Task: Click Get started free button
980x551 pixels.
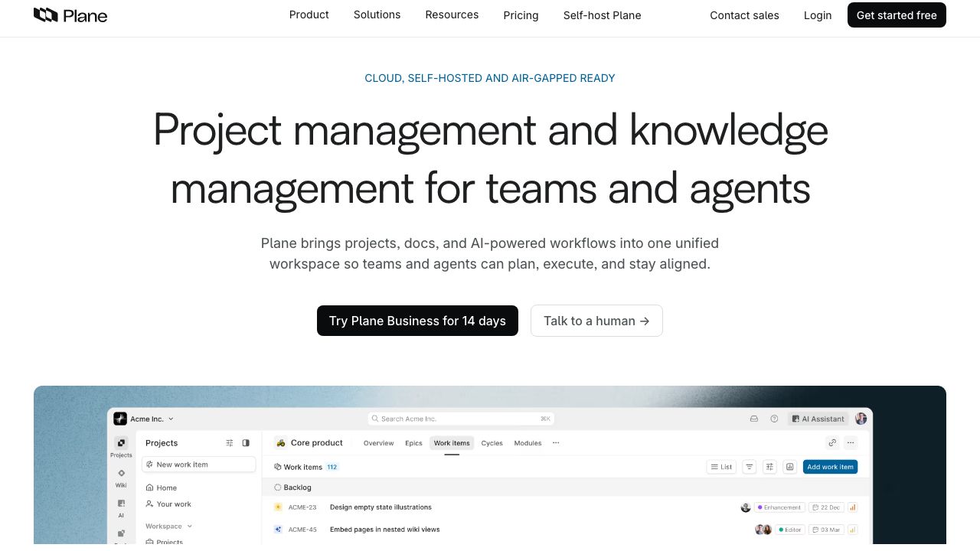Action: click(x=897, y=15)
